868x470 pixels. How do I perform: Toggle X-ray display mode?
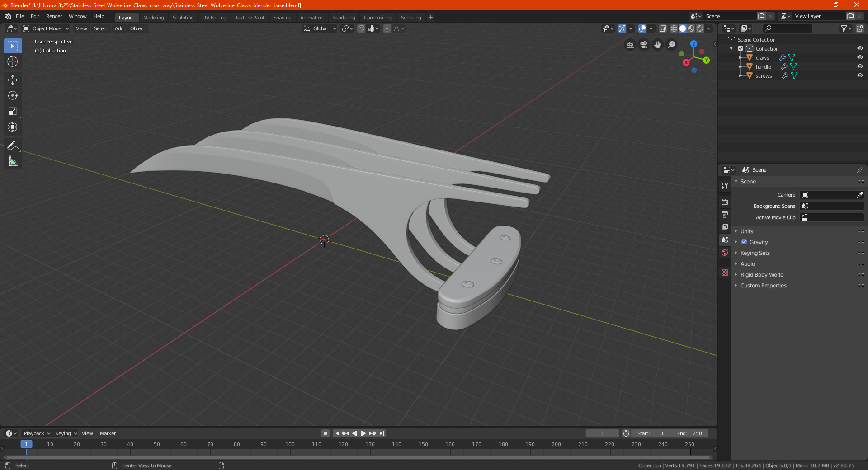pyautogui.click(x=662, y=28)
